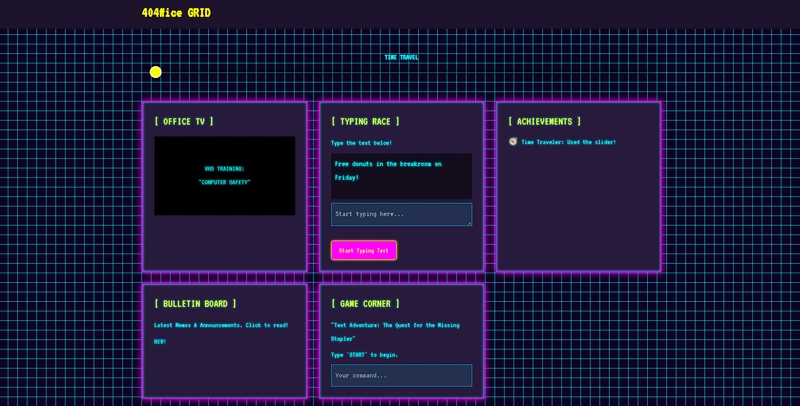Open the Latest Memos & Announcements text
Image resolution: width=800 pixels, height=406 pixels.
[x=221, y=325]
